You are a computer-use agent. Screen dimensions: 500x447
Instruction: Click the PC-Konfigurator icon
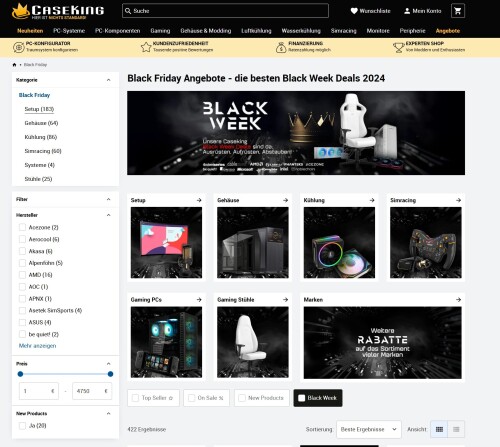pyautogui.click(x=19, y=47)
